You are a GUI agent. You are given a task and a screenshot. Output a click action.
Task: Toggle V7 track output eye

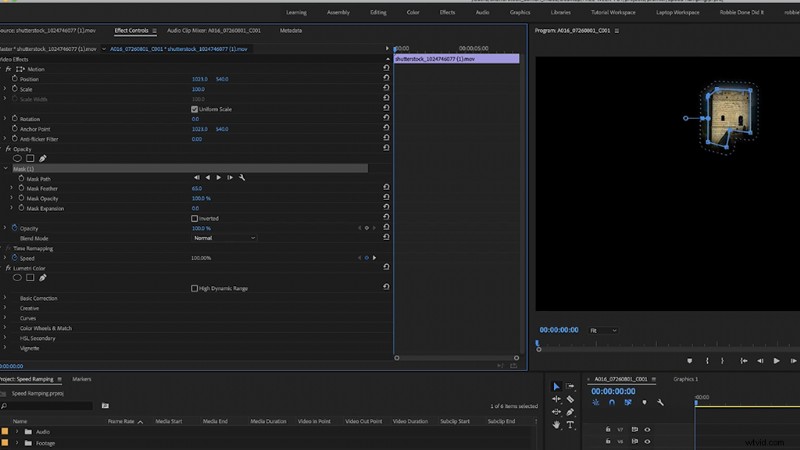point(647,430)
